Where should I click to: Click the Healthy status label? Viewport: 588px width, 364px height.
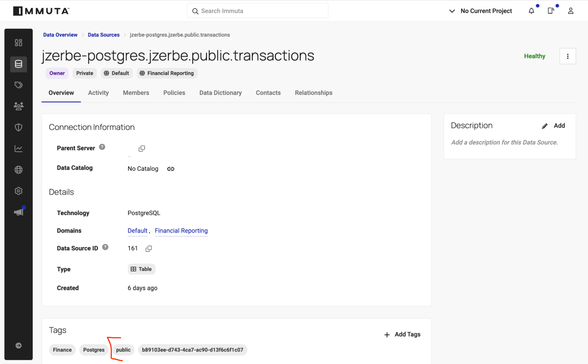[x=534, y=56]
